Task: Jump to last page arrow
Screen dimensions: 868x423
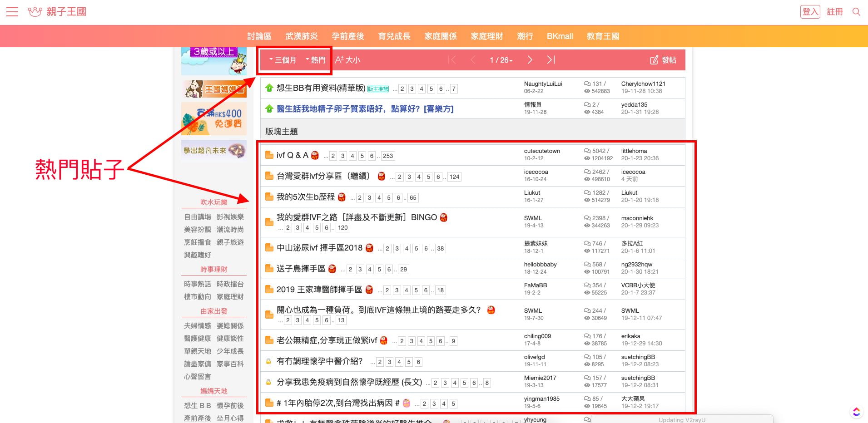Action: (551, 60)
